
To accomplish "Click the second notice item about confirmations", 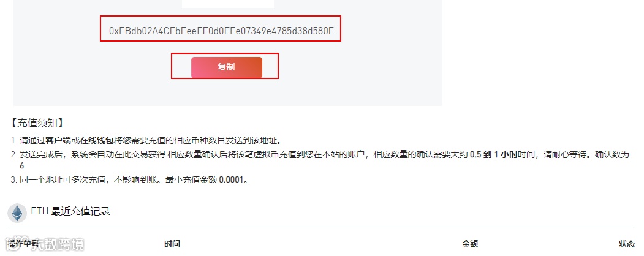I will coord(320,160).
